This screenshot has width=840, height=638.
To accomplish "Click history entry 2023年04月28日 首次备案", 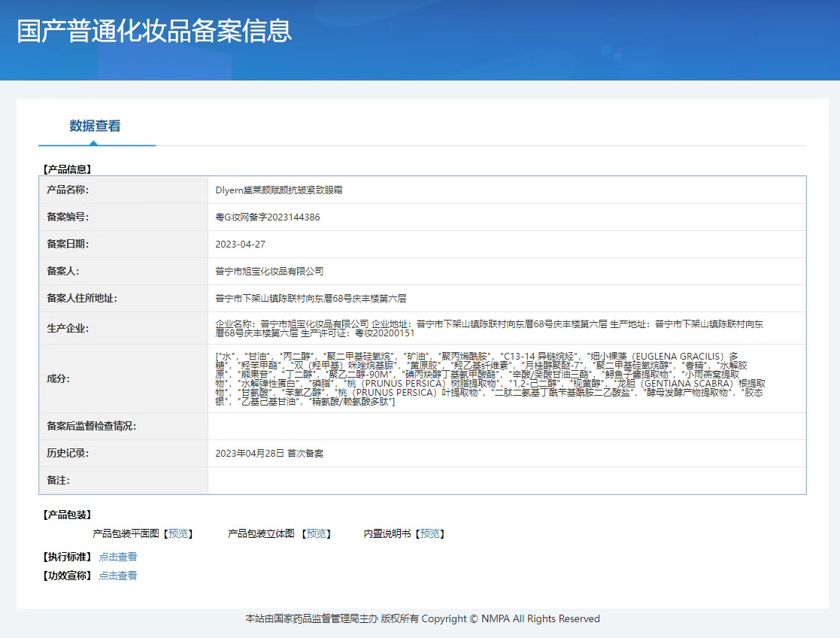I will click(x=269, y=453).
